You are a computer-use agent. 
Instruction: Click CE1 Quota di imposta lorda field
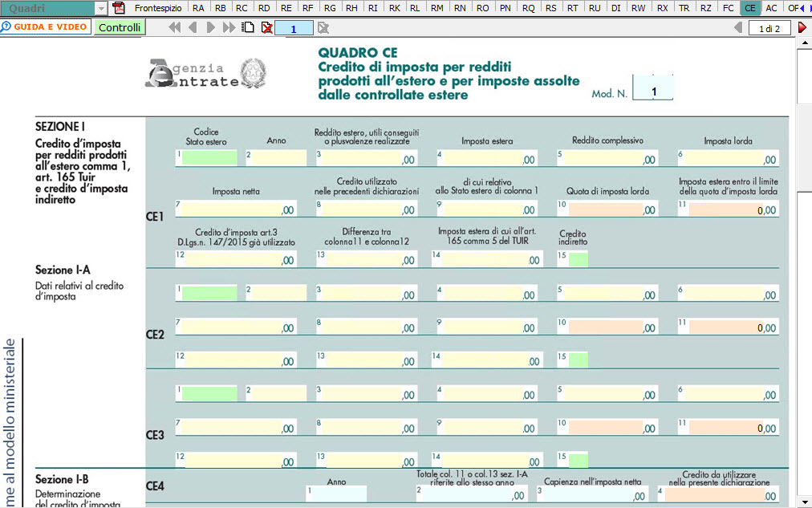click(606, 209)
